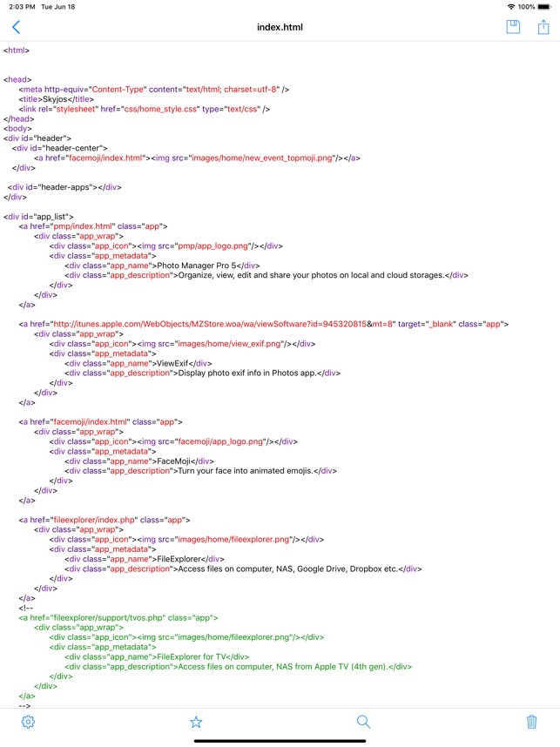Place cursor at div id app_list line
The width and height of the screenshot is (560, 747).
[x=38, y=217]
